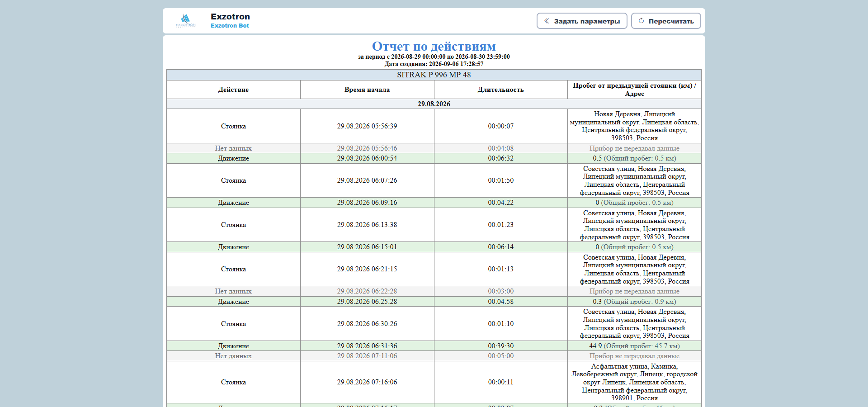
Task: Click mileage 0.5 (Общий пробег: 0.5 км)
Action: coord(634,158)
